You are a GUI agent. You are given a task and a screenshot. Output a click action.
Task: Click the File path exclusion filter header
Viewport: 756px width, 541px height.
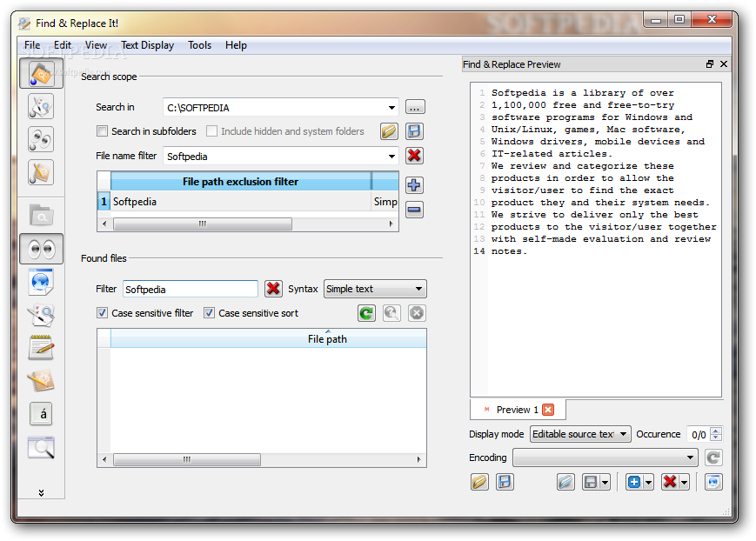tap(241, 182)
